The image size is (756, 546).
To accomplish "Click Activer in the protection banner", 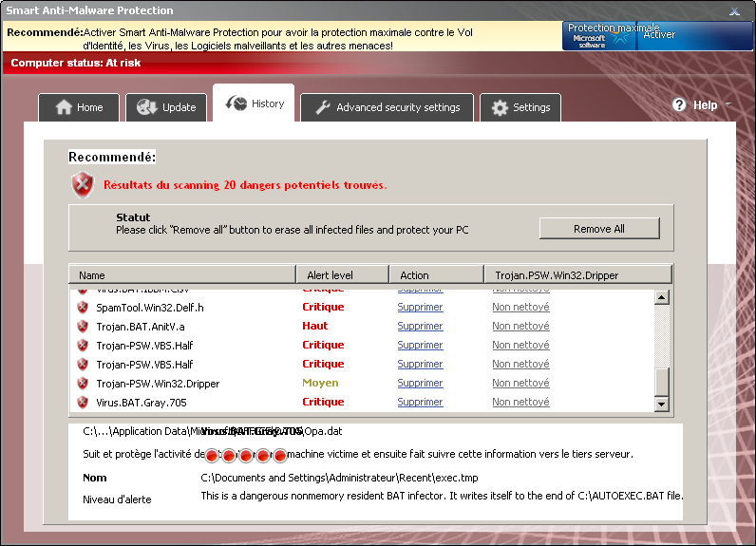I will (659, 35).
